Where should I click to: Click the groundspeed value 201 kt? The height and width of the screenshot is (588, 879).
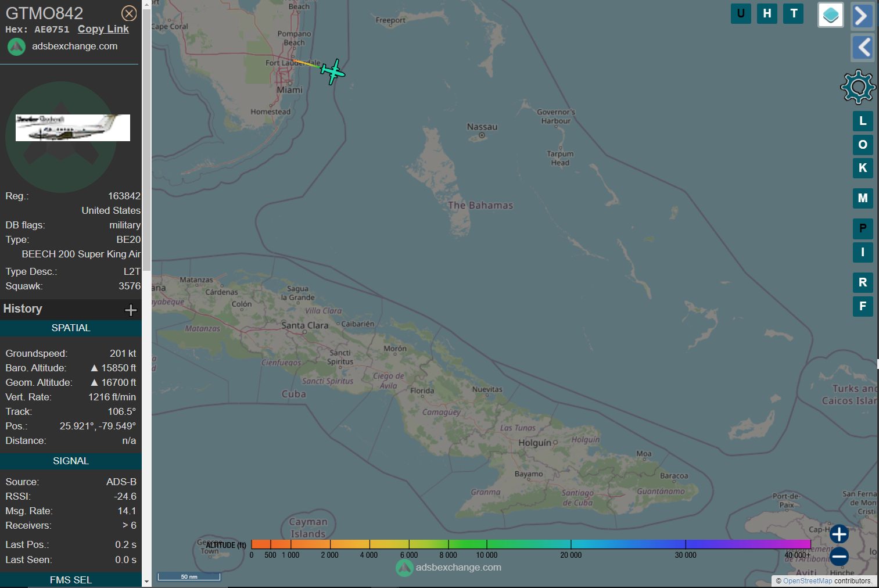(x=123, y=354)
